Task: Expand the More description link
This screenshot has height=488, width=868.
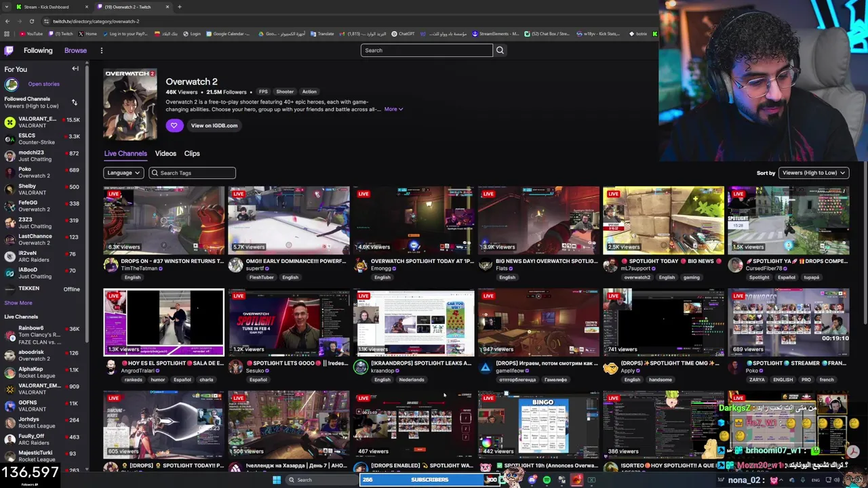Action: [x=393, y=109]
